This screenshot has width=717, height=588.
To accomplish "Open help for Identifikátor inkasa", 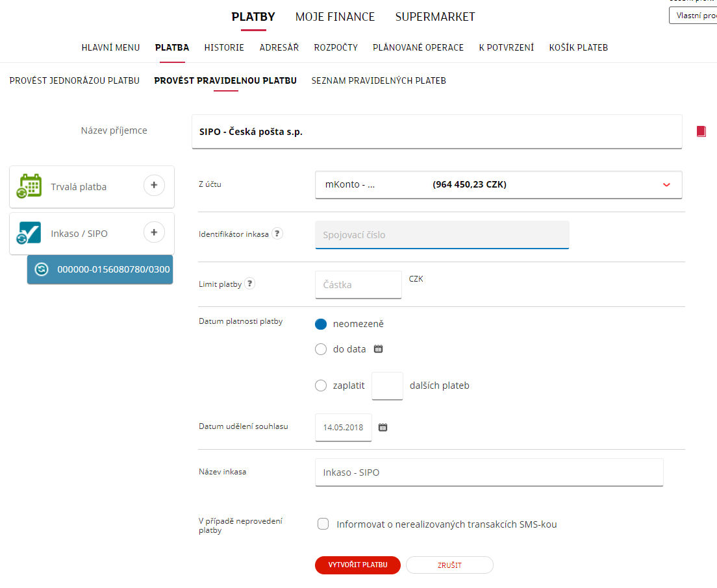I will (277, 234).
